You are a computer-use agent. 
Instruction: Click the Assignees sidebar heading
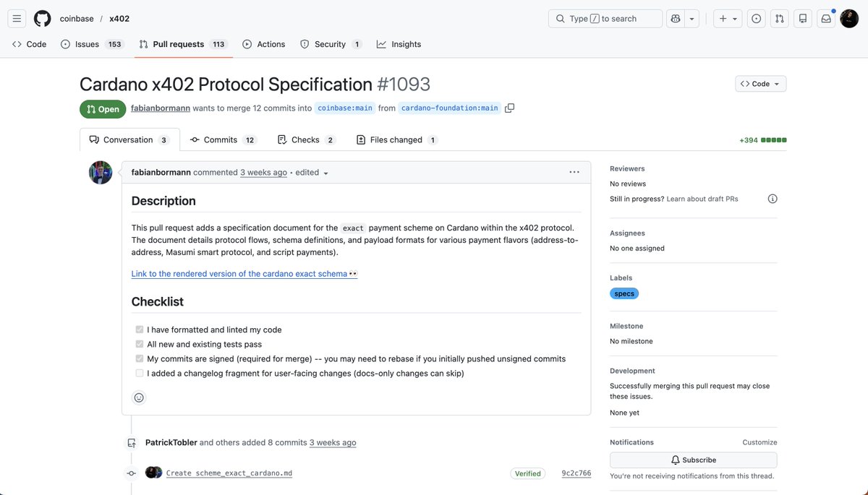(627, 233)
